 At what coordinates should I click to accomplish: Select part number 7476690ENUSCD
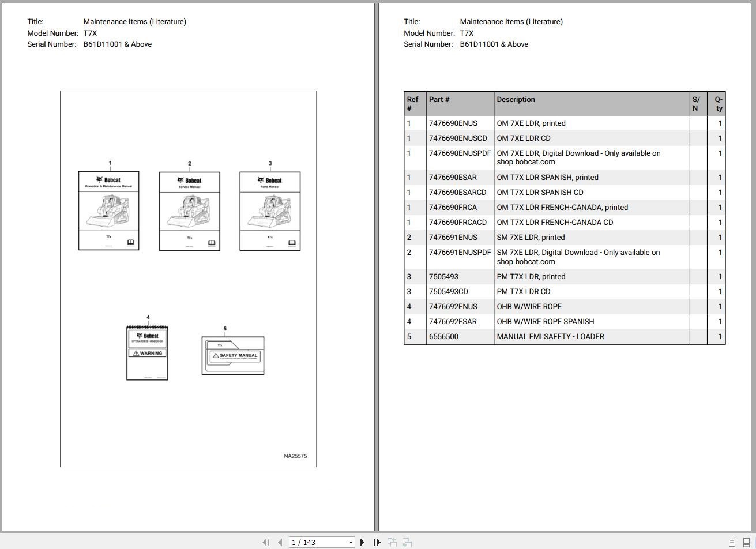458,138
